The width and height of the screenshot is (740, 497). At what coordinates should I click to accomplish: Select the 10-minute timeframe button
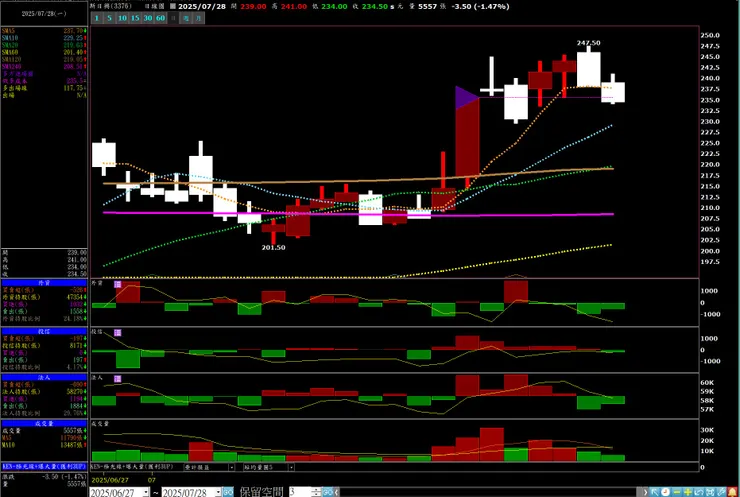click(122, 18)
